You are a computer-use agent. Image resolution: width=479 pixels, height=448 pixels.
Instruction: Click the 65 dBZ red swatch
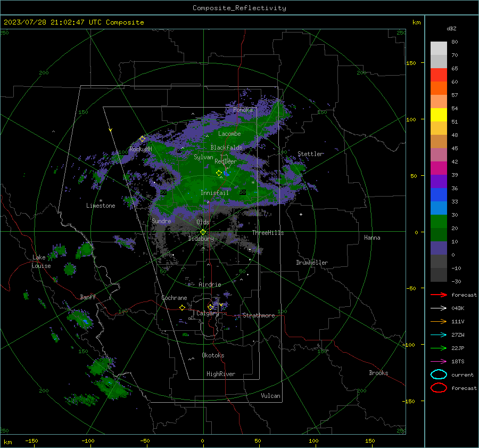[x=439, y=75]
